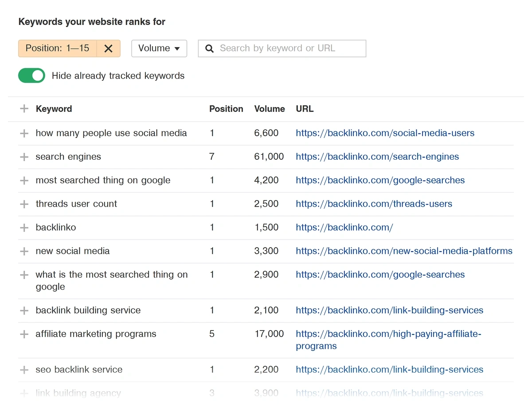
Task: Select the 'new social media' keyword text
Action: [x=73, y=251]
